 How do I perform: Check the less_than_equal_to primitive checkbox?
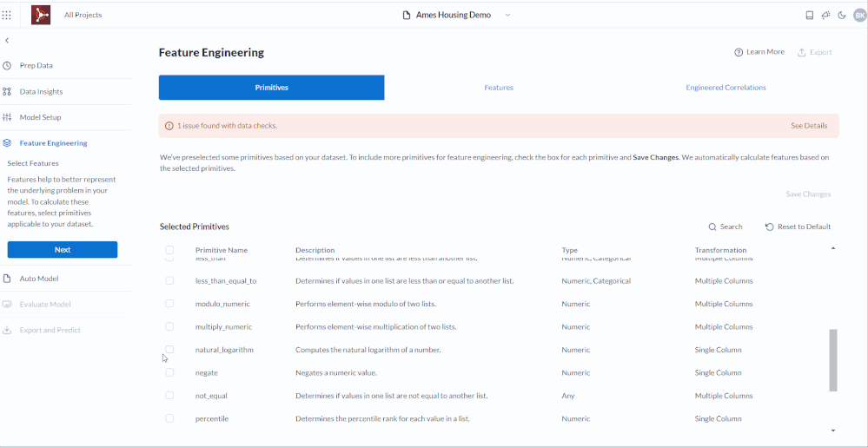pos(169,280)
